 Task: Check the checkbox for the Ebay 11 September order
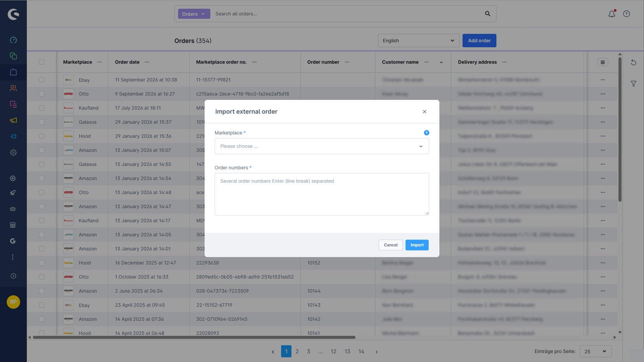[42, 80]
